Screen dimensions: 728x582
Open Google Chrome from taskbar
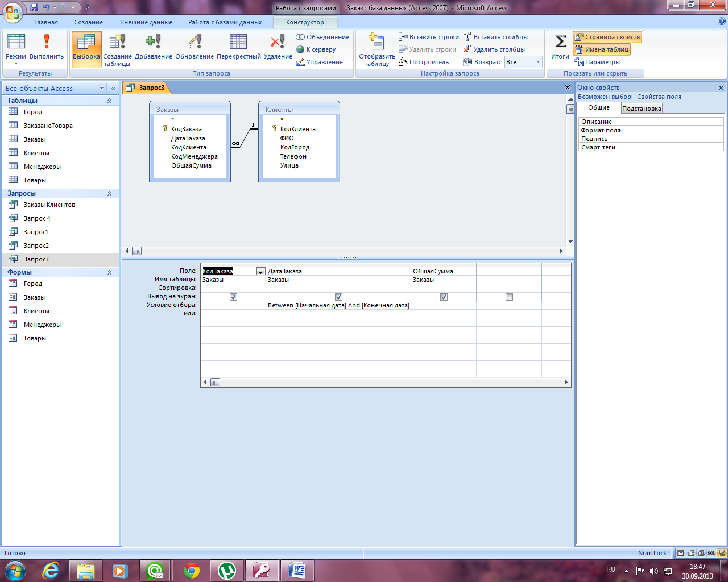pyautogui.click(x=192, y=571)
